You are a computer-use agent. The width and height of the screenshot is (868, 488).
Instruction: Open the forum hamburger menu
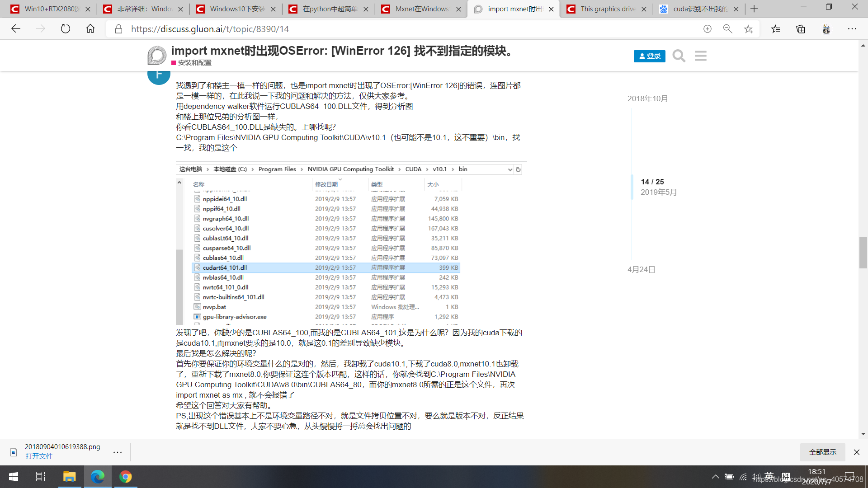pyautogui.click(x=701, y=56)
